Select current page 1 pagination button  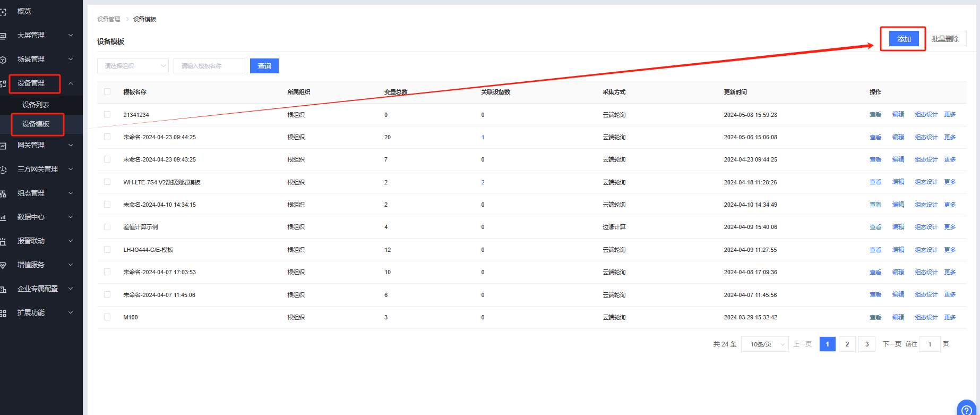coord(827,344)
